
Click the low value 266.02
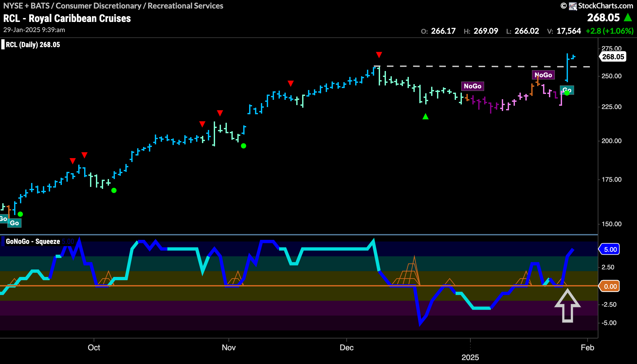(527, 31)
